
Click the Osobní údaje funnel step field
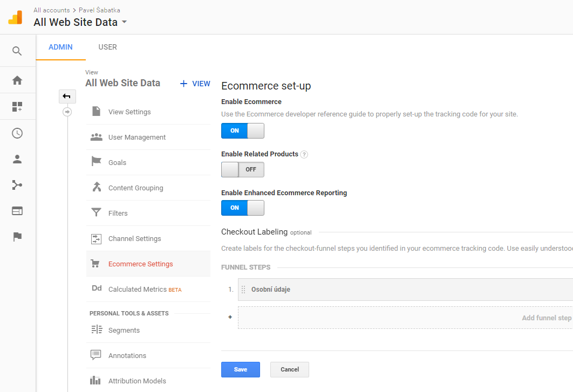405,290
